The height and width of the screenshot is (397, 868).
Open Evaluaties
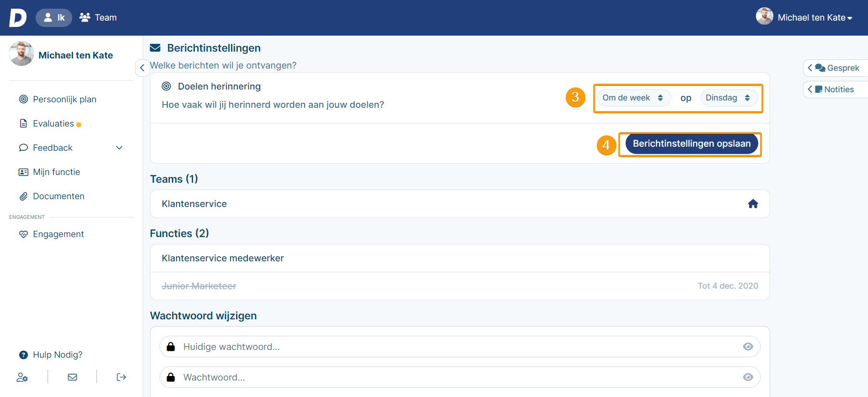click(54, 123)
